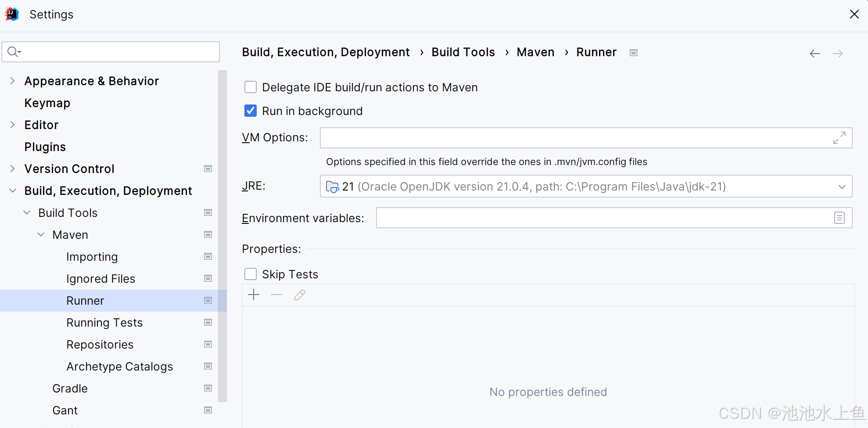Click the Appearance & Behavior label
Screen dimensions: 868x428
coord(92,81)
